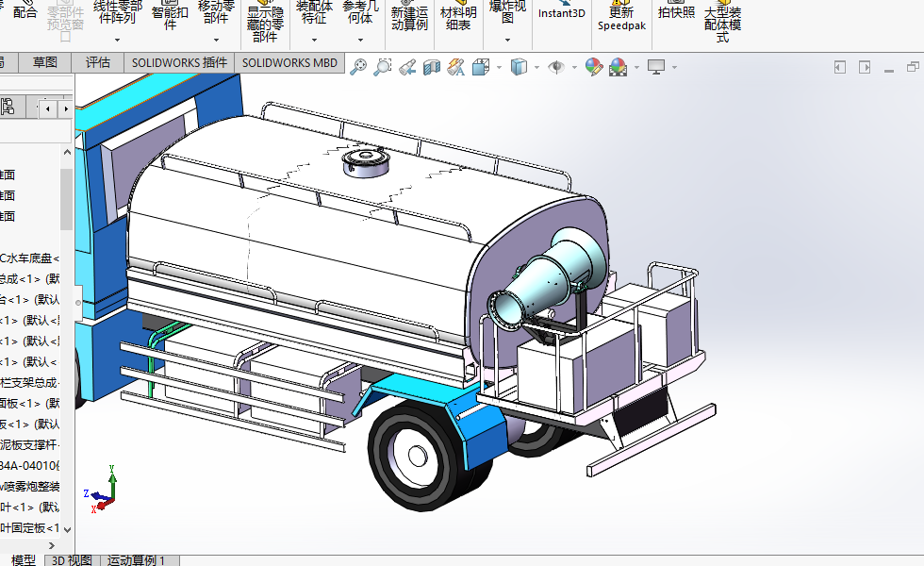This screenshot has width=924, height=566.
Task: Toggle the Hide/Show Items eye icon
Action: pos(556,66)
